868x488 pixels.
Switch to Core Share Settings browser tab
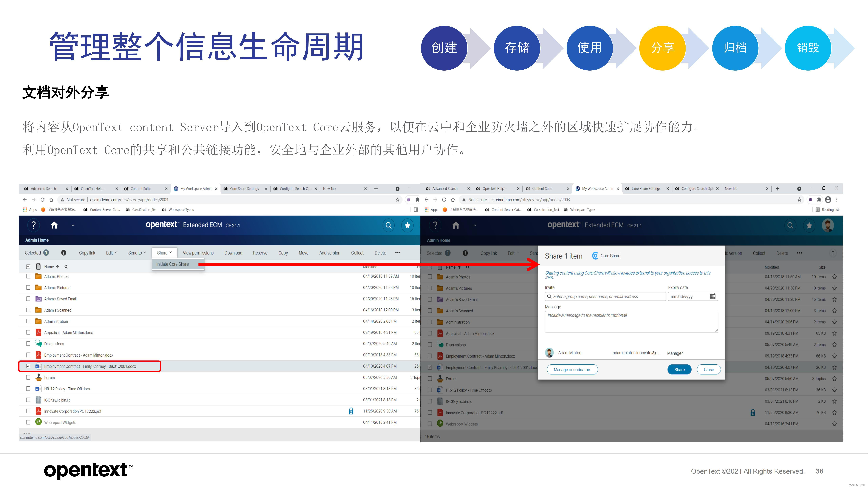coord(244,189)
